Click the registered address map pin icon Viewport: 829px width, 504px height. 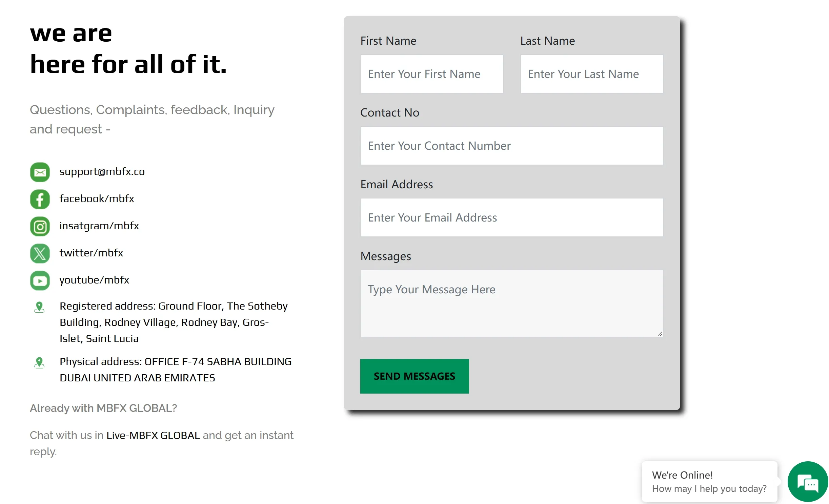pos(39,307)
